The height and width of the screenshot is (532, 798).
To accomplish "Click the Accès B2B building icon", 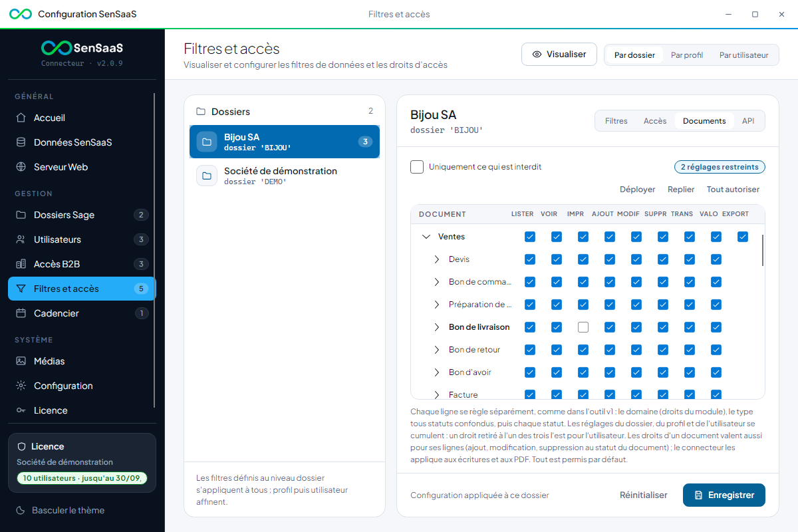I will tap(21, 264).
